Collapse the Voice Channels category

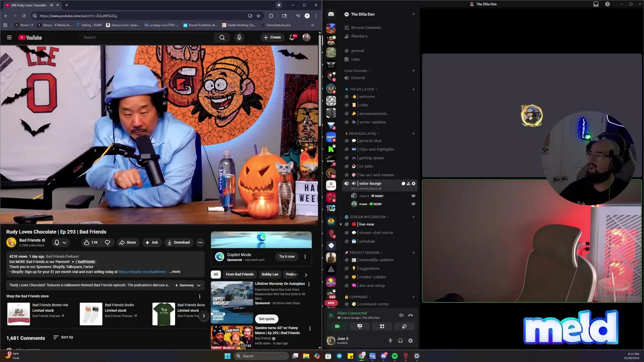click(357, 70)
